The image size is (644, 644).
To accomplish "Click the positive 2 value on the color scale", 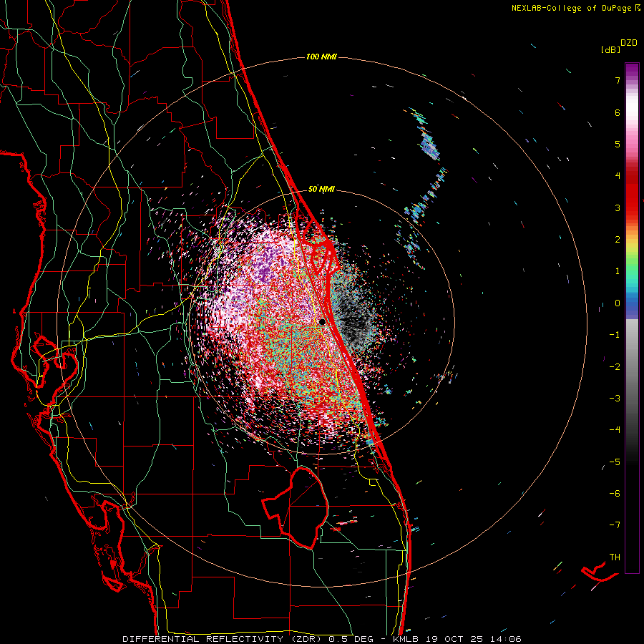I will click(x=618, y=240).
